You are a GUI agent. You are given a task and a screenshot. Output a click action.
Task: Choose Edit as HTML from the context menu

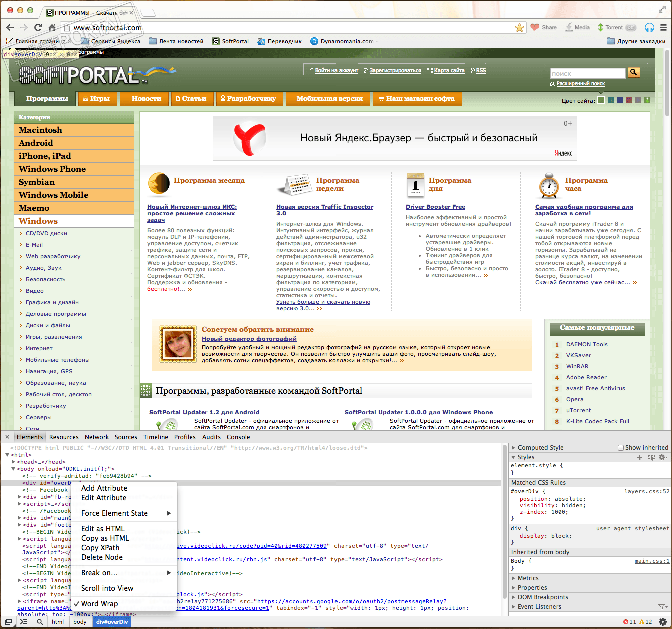point(103,529)
